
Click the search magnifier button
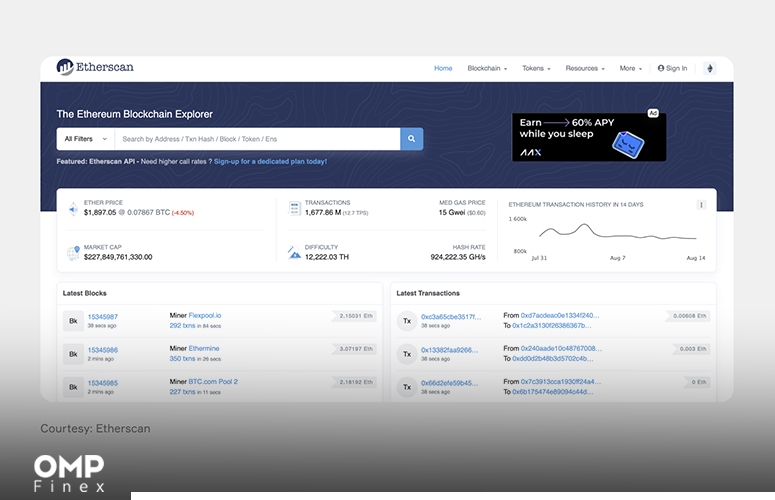tap(411, 139)
